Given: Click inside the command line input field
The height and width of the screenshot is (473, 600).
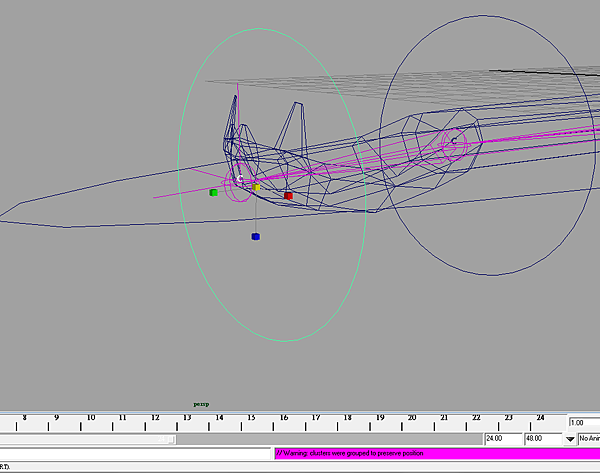Looking at the screenshot, I should tap(135, 453).
